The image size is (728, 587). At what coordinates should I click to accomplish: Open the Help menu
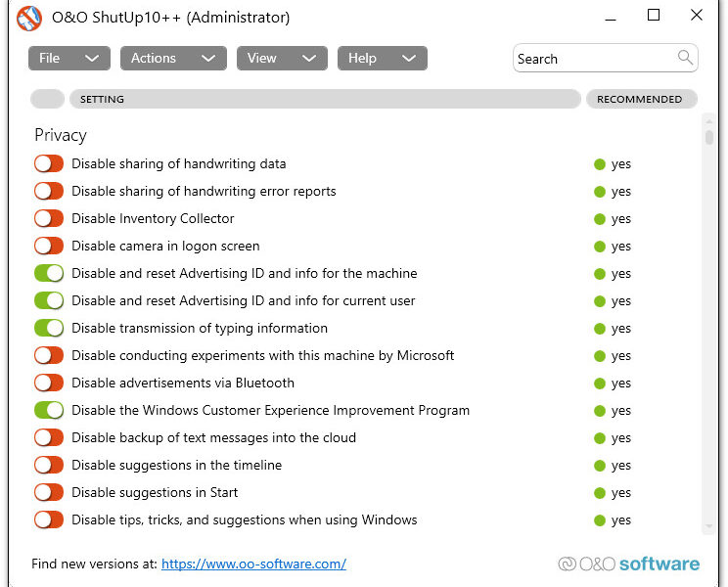382,59
